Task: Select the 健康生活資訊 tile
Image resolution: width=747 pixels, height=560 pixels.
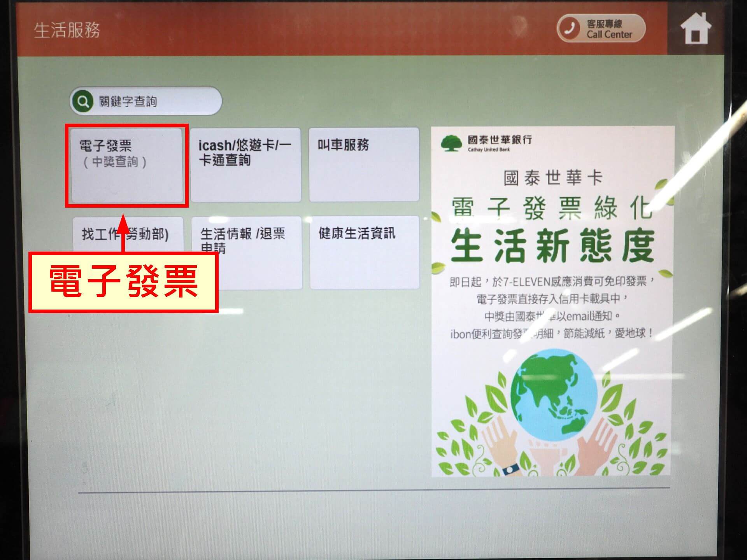Action: (x=365, y=253)
